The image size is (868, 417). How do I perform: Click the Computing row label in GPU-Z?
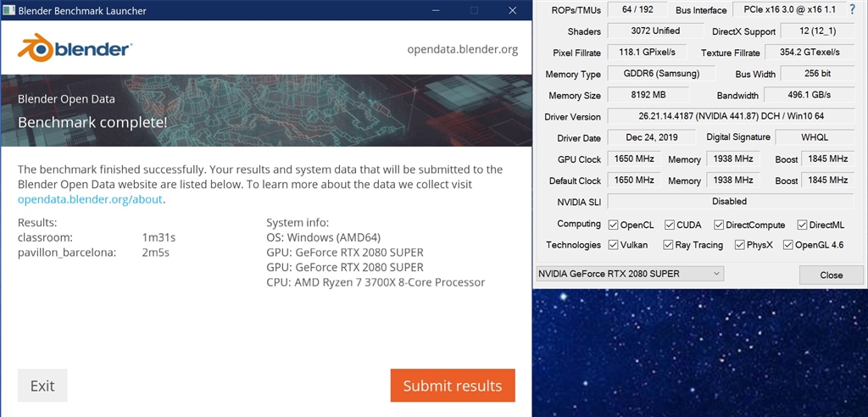(578, 224)
